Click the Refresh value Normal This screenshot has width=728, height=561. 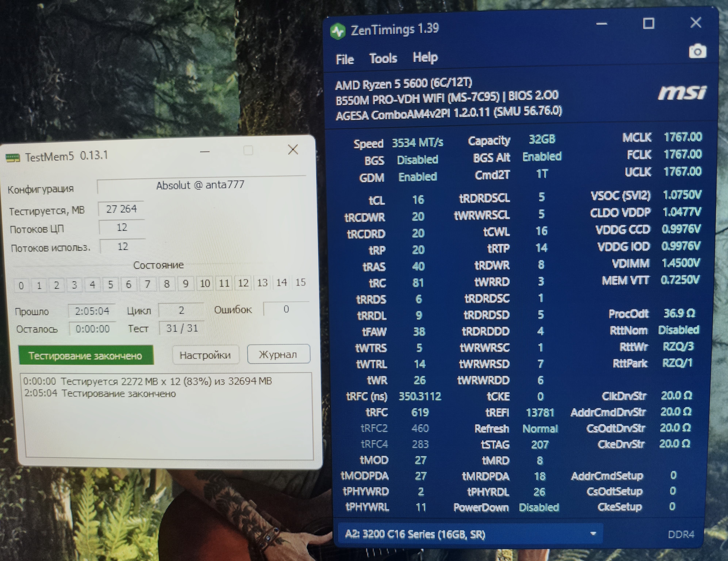540,429
